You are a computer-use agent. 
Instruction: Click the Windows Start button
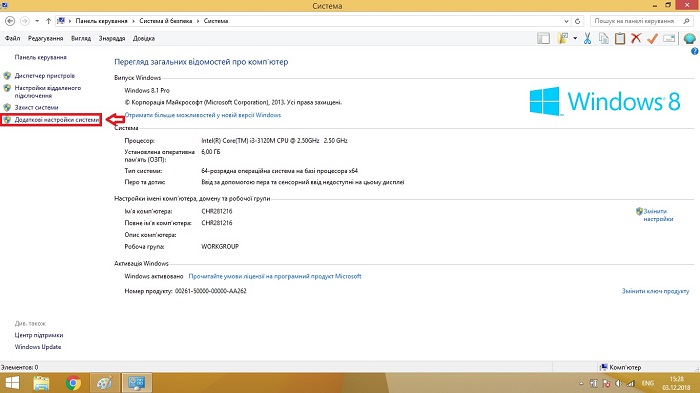point(12,383)
